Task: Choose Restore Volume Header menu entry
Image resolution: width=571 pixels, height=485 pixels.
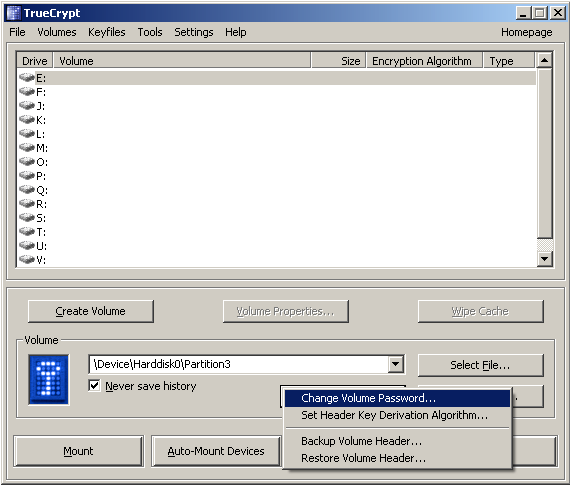Action: pyautogui.click(x=397, y=458)
